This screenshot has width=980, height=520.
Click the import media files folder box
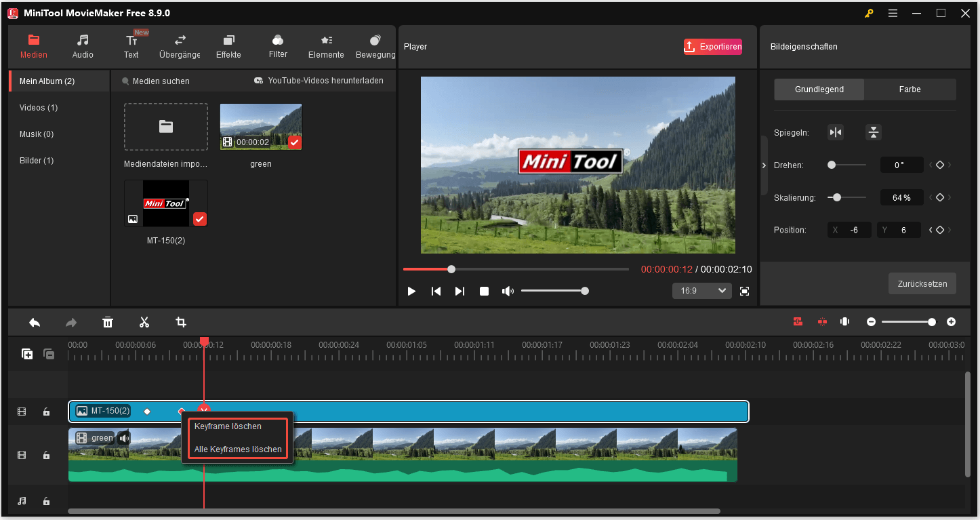pyautogui.click(x=166, y=127)
